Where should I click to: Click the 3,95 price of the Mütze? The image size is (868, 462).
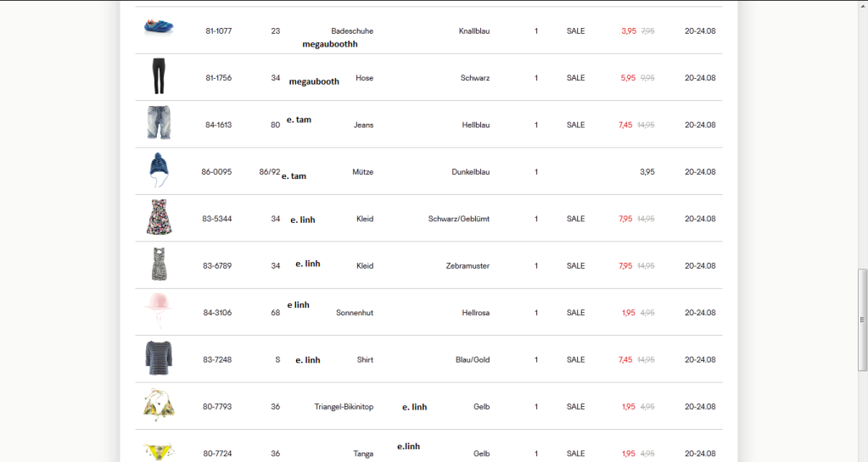click(647, 172)
